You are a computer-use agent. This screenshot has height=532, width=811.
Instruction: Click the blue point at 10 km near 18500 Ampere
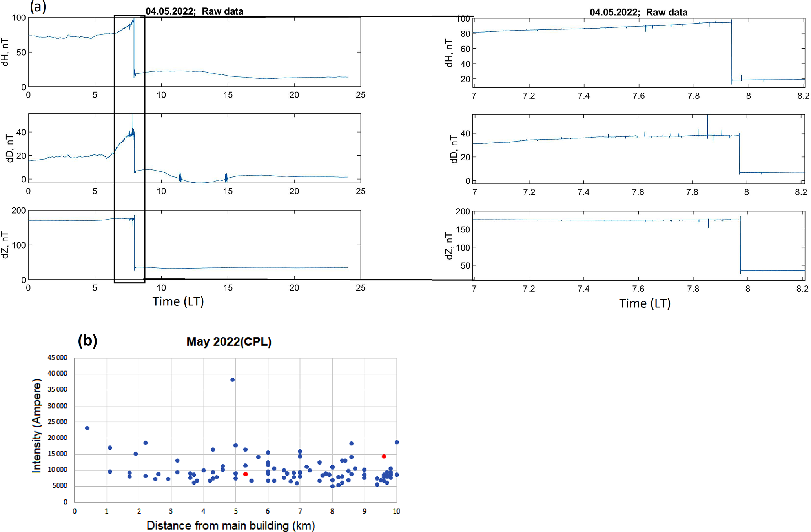click(397, 442)
